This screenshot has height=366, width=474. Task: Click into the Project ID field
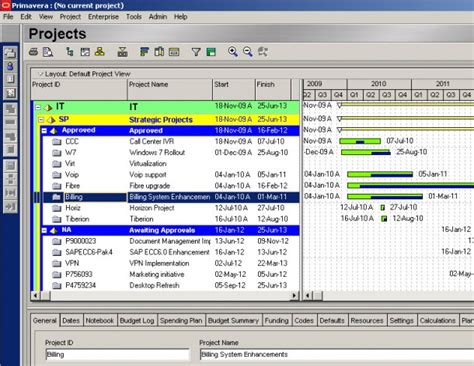[x=117, y=355]
